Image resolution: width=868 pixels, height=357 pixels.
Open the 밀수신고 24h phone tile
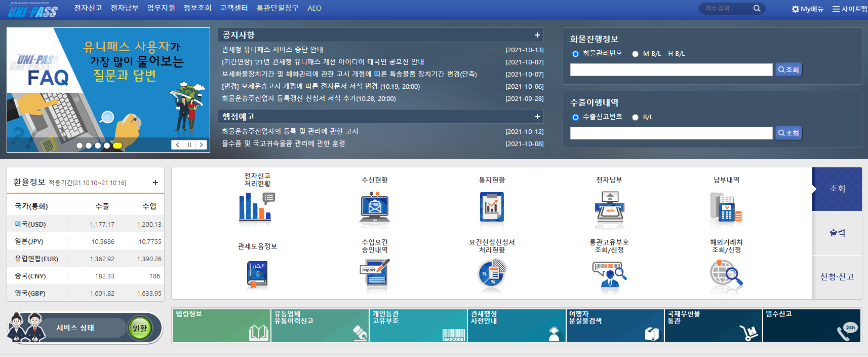pos(811,326)
